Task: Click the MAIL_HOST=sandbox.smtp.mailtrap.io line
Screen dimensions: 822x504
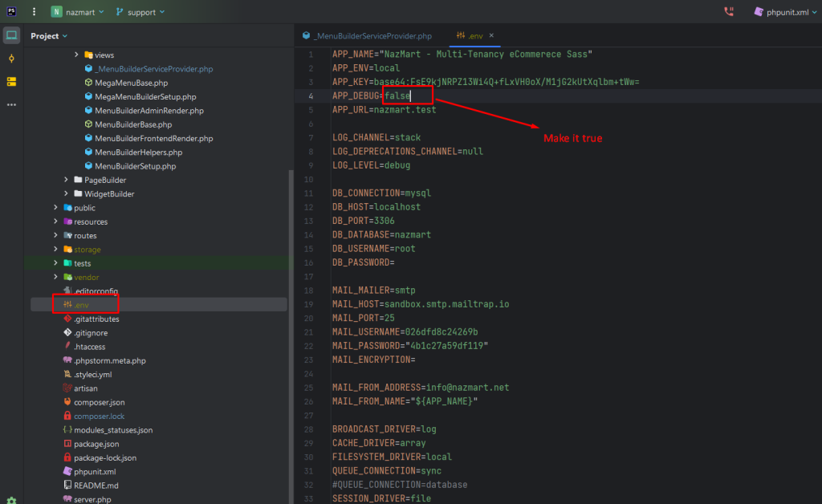Action: [421, 304]
